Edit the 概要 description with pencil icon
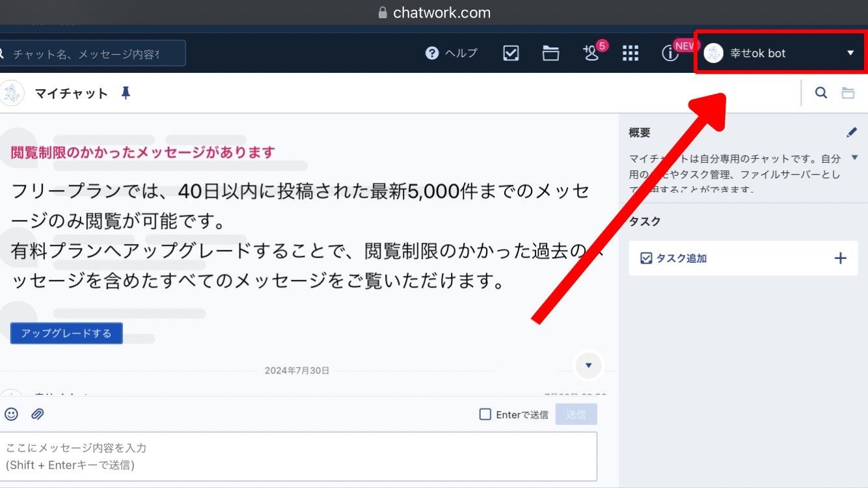Screen dimensions: 868x488 click(x=852, y=132)
